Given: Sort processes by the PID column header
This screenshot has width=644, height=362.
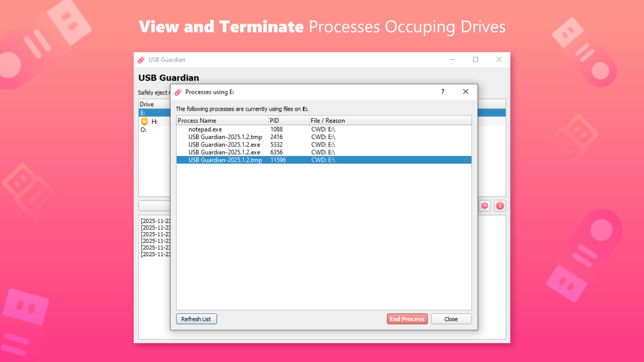Looking at the screenshot, I should coord(274,120).
